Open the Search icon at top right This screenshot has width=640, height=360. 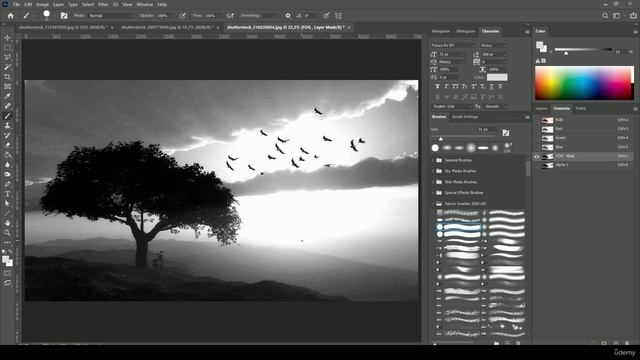tap(605, 16)
